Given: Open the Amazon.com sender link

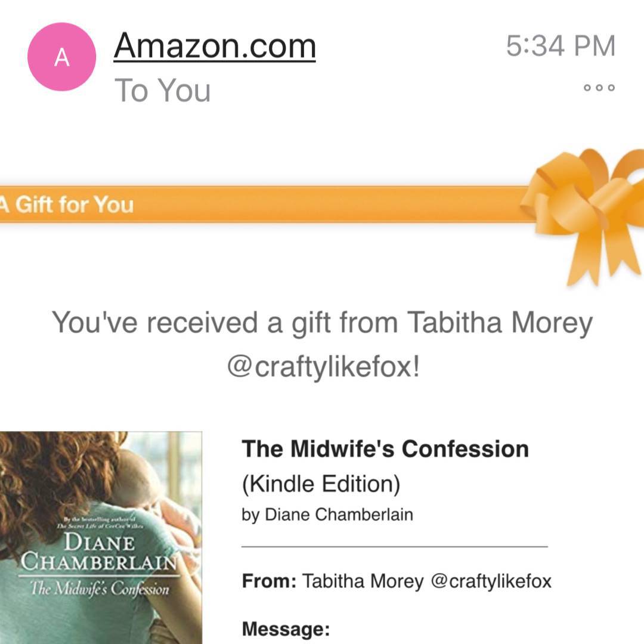Looking at the screenshot, I should click(215, 45).
